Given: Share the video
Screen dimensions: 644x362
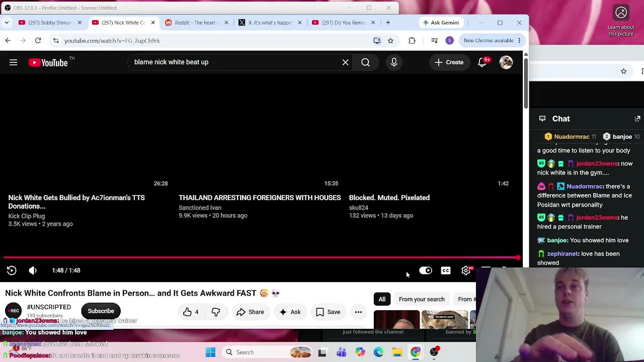Looking at the screenshot, I should (x=250, y=312).
